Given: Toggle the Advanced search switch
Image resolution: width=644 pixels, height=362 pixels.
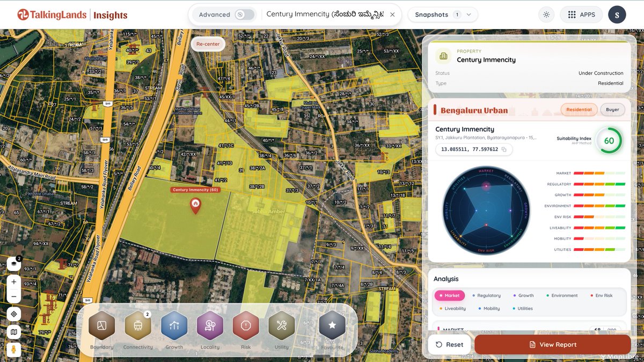Looking at the screenshot, I should (x=245, y=15).
